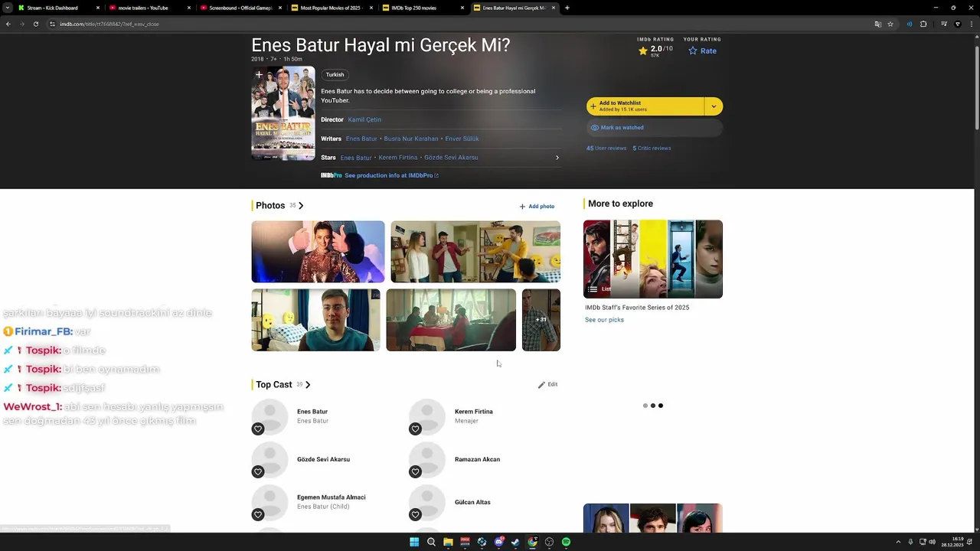This screenshot has height=551, width=980.
Task: Open Steam from the taskbar
Action: pos(515,542)
